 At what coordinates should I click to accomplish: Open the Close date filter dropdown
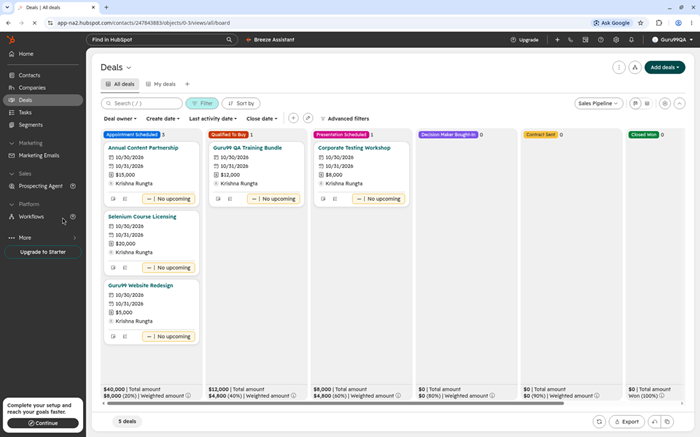pos(262,119)
